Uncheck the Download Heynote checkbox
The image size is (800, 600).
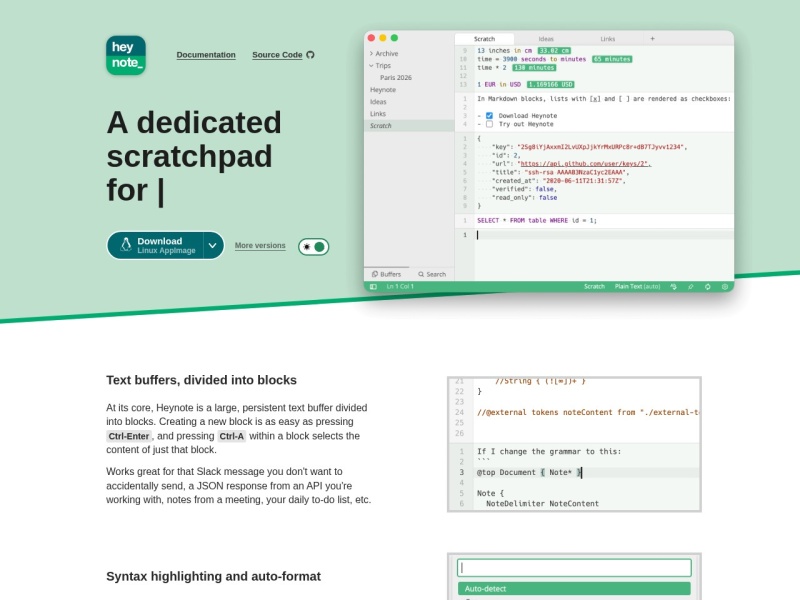coord(489,116)
